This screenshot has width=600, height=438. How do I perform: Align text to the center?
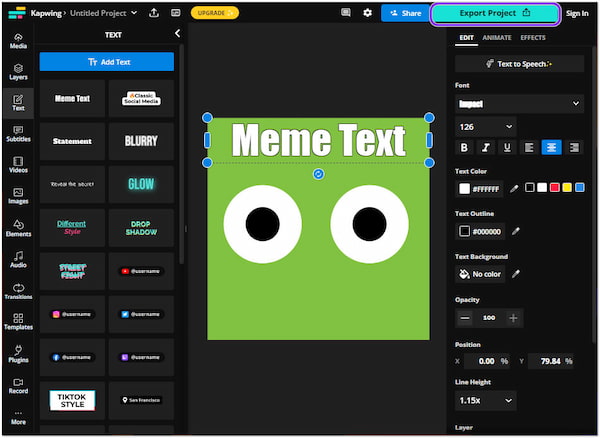pos(551,147)
